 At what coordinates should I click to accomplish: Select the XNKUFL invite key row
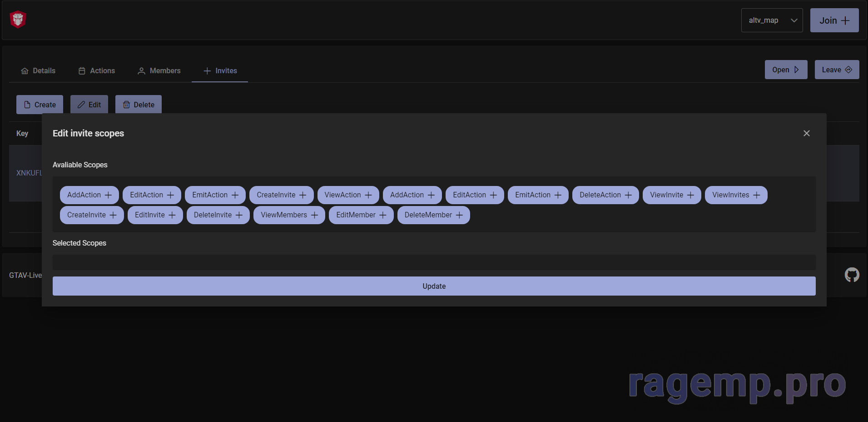coord(25,173)
